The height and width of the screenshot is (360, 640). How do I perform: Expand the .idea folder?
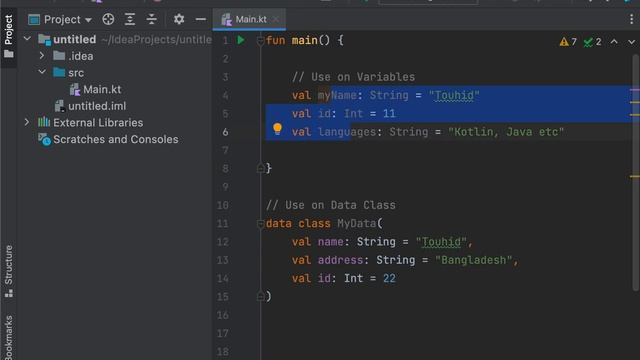pyautogui.click(x=42, y=55)
